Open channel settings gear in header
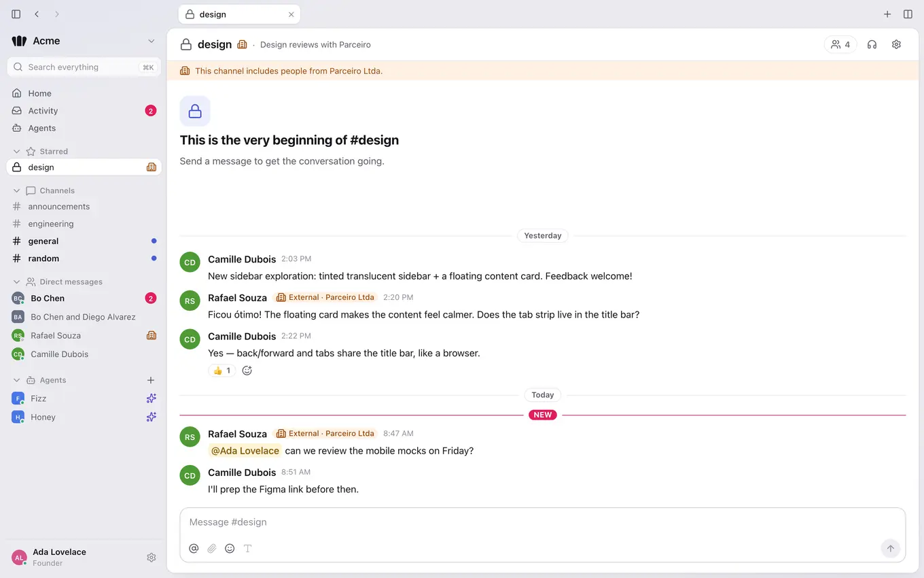The height and width of the screenshot is (578, 924). tap(896, 44)
